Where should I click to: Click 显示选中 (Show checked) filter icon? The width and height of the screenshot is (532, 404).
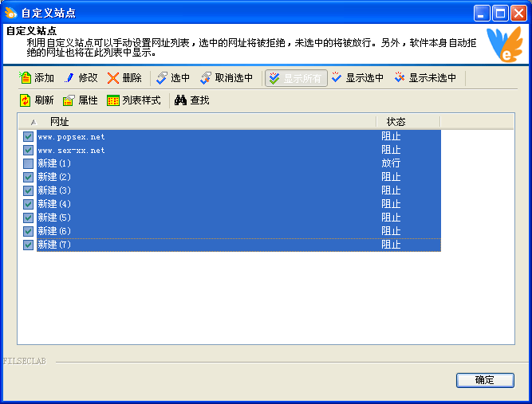pos(337,78)
